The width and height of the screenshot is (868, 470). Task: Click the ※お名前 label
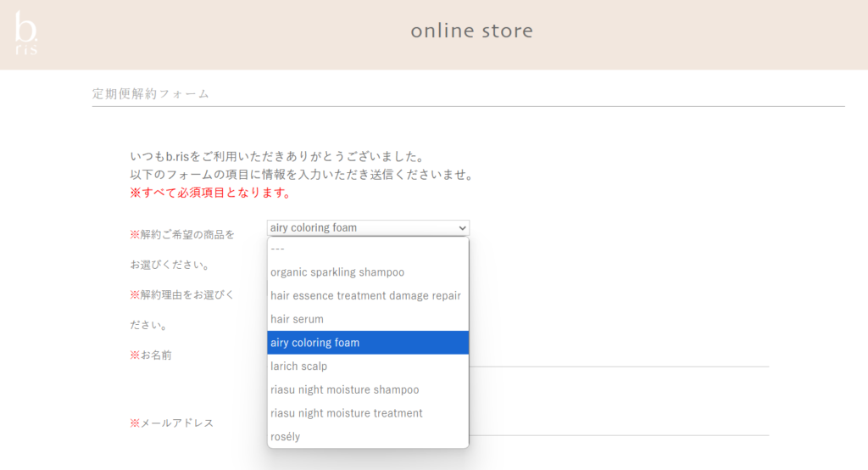click(x=151, y=355)
